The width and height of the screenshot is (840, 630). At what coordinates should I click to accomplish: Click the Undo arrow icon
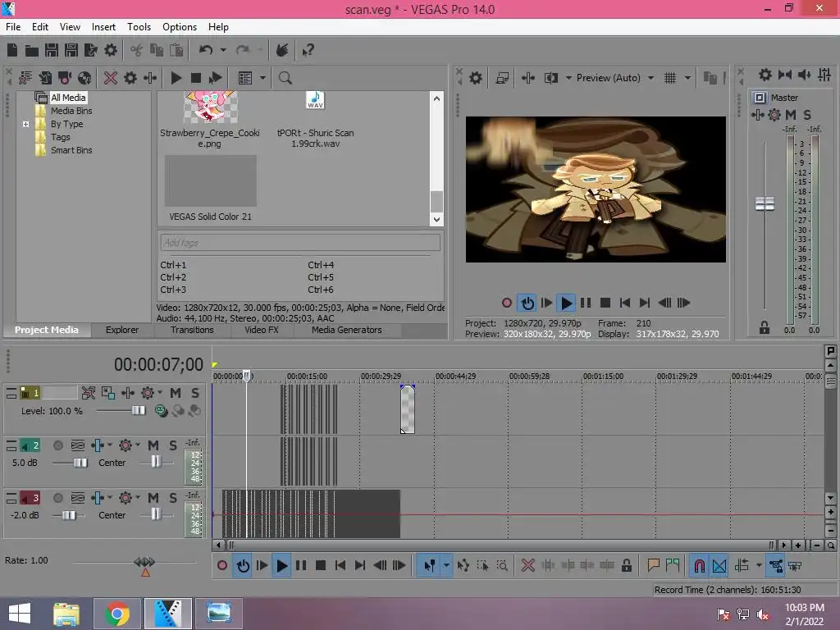tap(205, 50)
